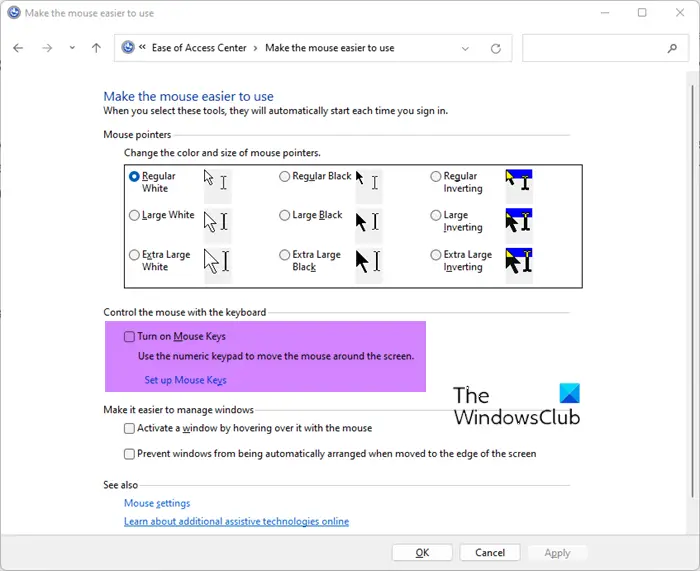Focus the control panel search box

pyautogui.click(x=605, y=48)
